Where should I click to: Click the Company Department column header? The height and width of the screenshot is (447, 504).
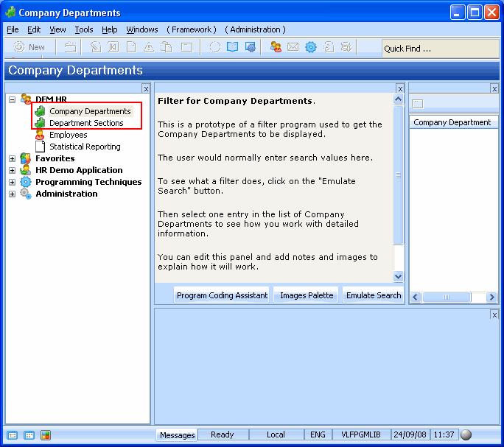453,122
